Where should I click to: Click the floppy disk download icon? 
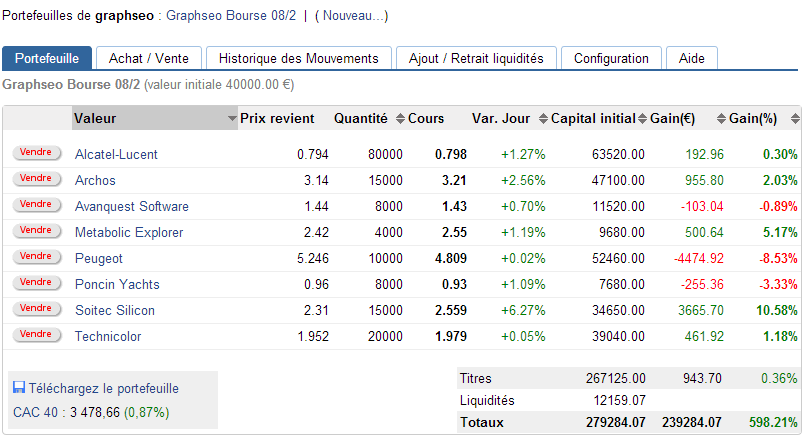coord(18,388)
